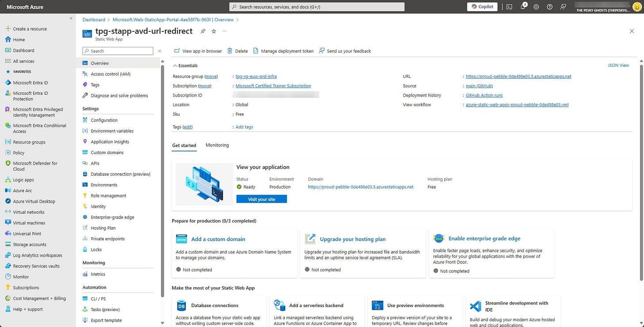Click the Custom domains menu icon
The image size is (644, 327).
[x=85, y=153]
